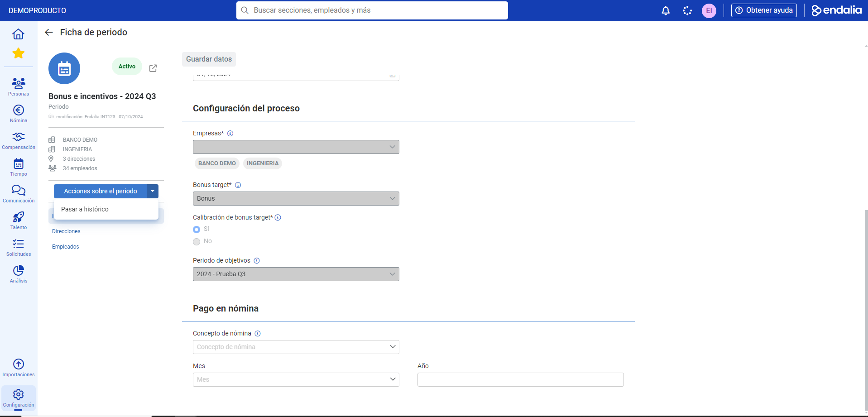The image size is (868, 417).
Task: Click the period calendar avatar icon
Action: [x=64, y=68]
